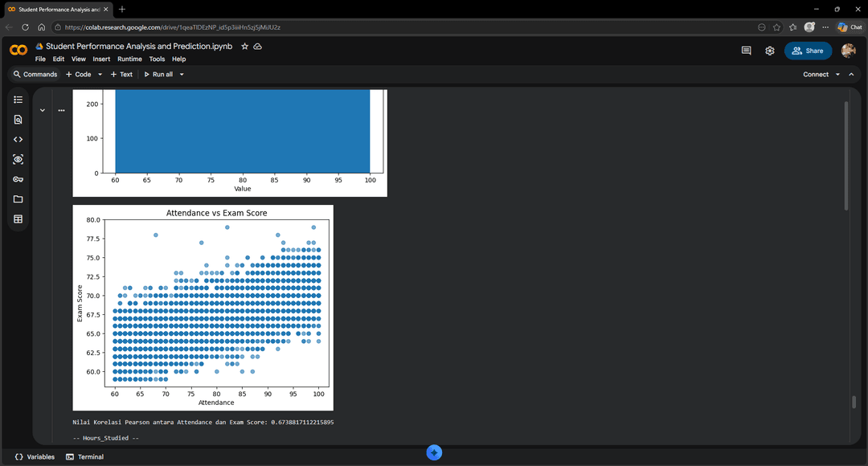The height and width of the screenshot is (466, 868).
Task: Open the Commands palette
Action: click(x=35, y=74)
